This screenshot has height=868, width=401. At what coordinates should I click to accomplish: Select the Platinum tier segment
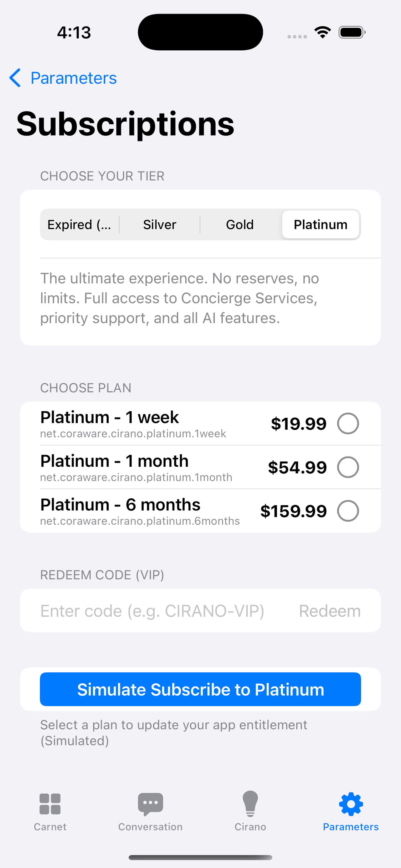click(320, 224)
